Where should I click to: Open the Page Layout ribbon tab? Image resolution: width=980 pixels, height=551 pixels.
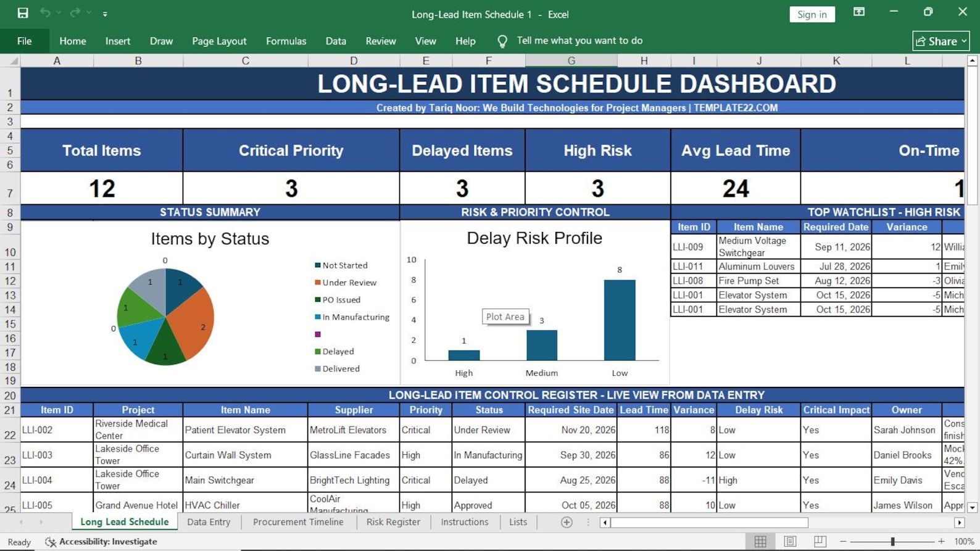pos(219,41)
